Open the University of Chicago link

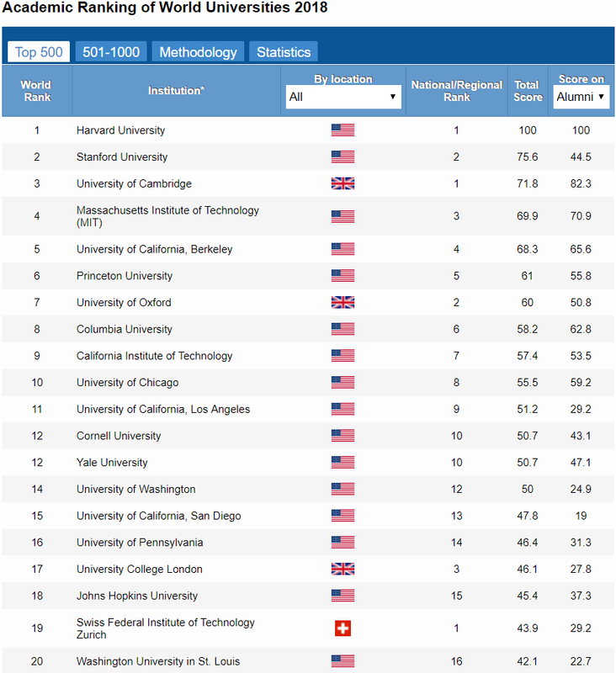128,383
